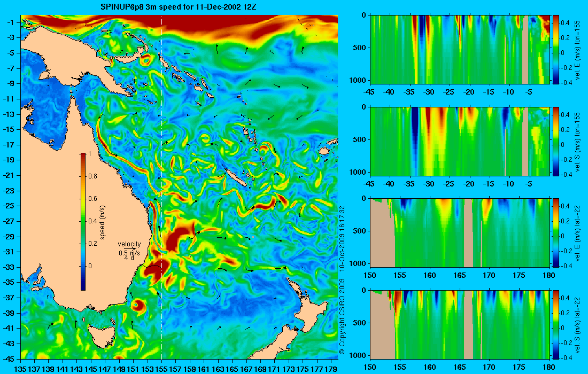The height and width of the screenshot is (374, 588).
Task: Click the "155" longitude tick below the speed map
Action: [161, 369]
